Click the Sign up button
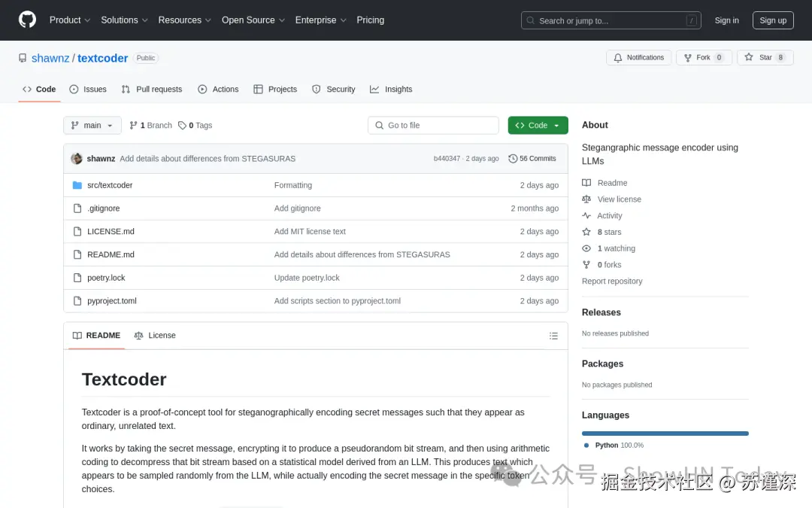 point(773,20)
